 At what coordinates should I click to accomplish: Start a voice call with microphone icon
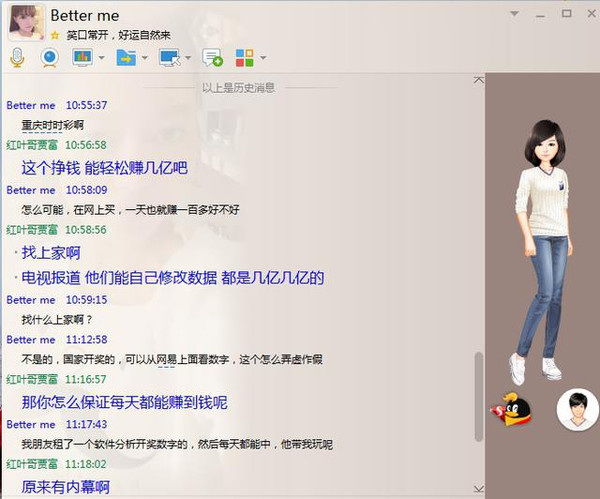tap(17, 57)
